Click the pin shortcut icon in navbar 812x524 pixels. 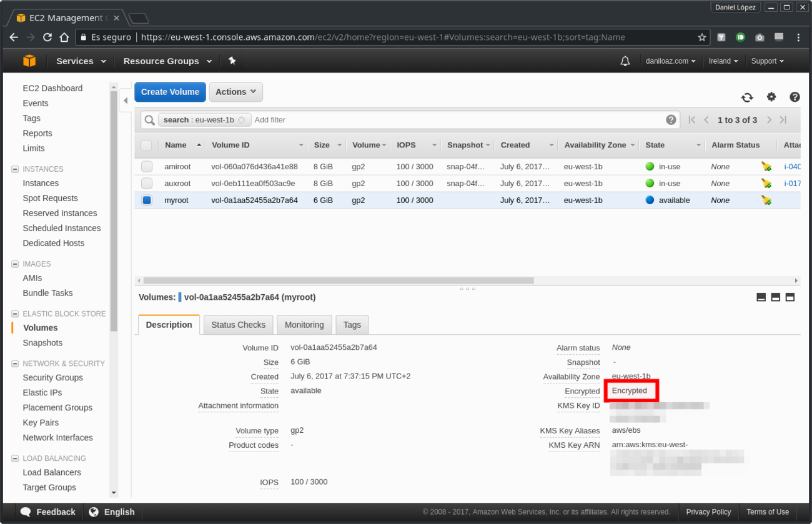coord(232,61)
